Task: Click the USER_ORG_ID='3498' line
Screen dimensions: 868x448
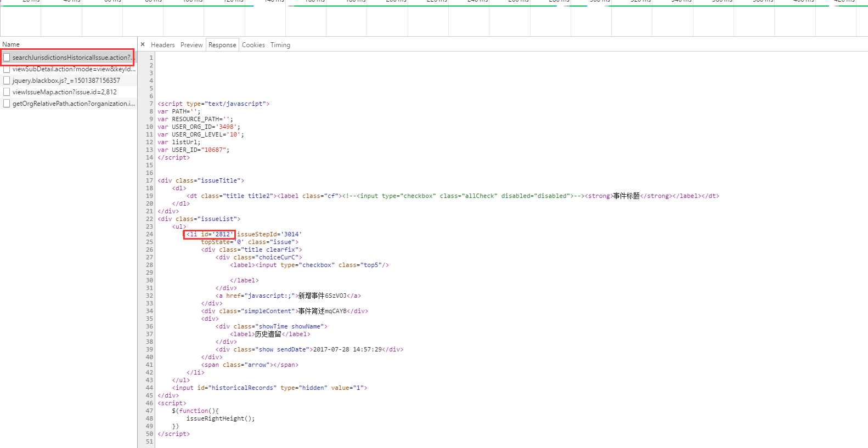Action: coord(199,127)
